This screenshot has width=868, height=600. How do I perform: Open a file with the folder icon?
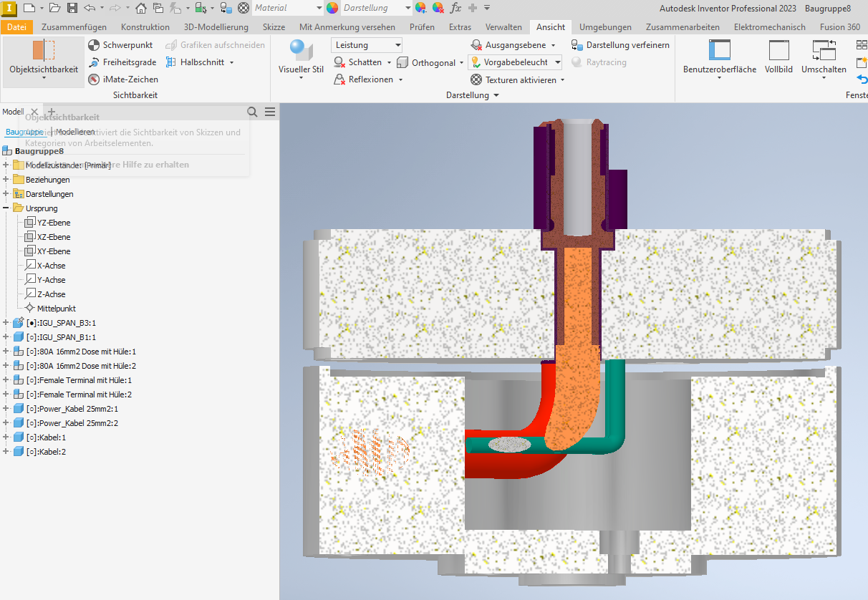tap(55, 8)
